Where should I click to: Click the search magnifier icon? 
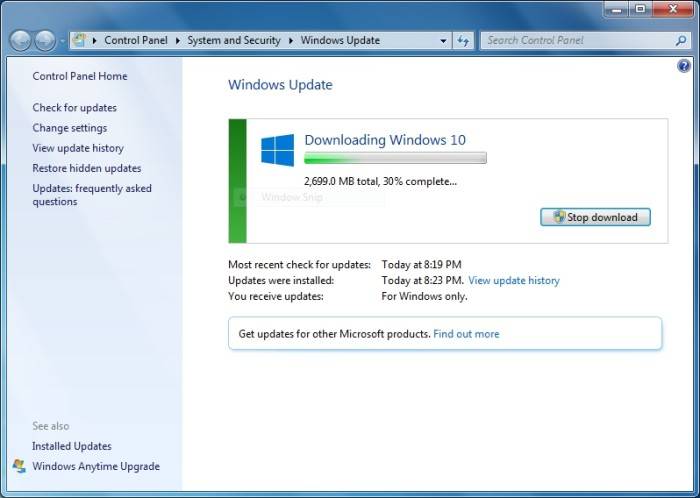click(679, 41)
